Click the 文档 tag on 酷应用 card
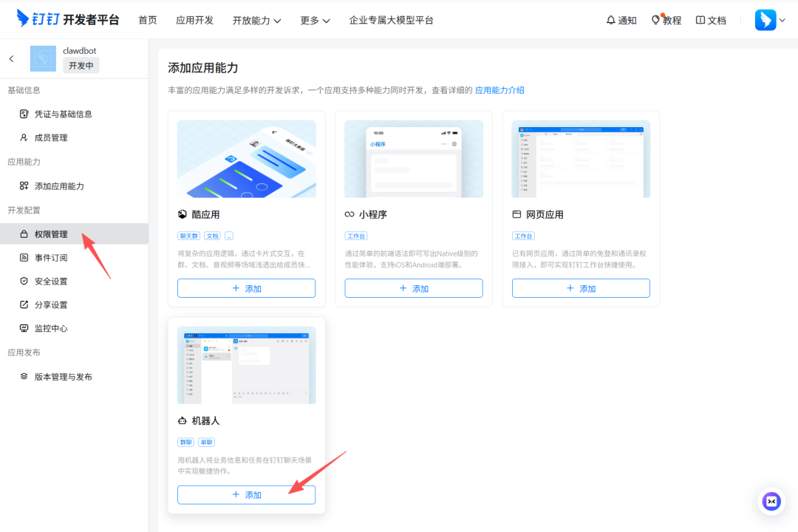The width and height of the screenshot is (798, 532). click(212, 236)
